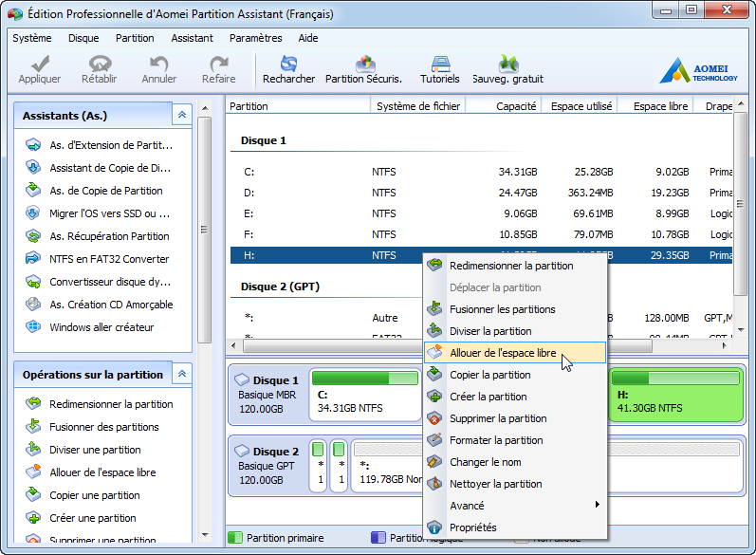Launch Assistant de Copie de Di... icon
Screen dimensions: 756x555
(x=33, y=167)
